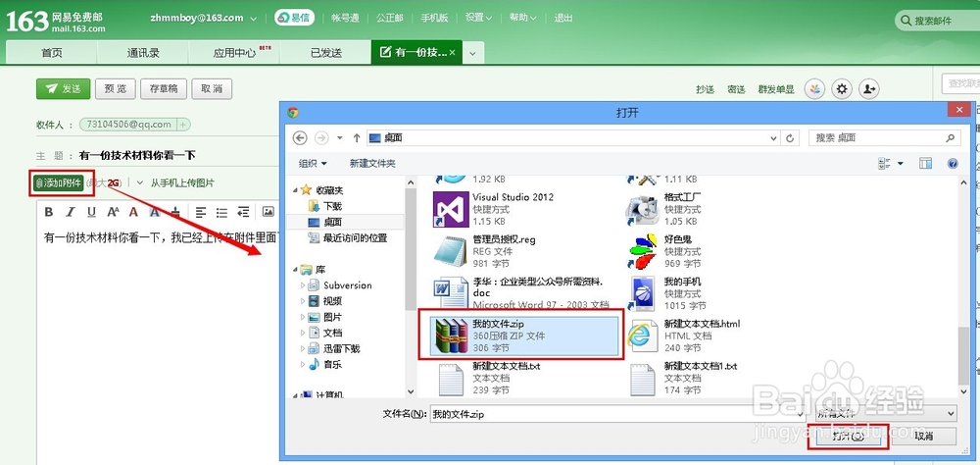This screenshot has height=465, width=980.
Task: Click the refresh icon beside the address bar
Action: coord(791,137)
